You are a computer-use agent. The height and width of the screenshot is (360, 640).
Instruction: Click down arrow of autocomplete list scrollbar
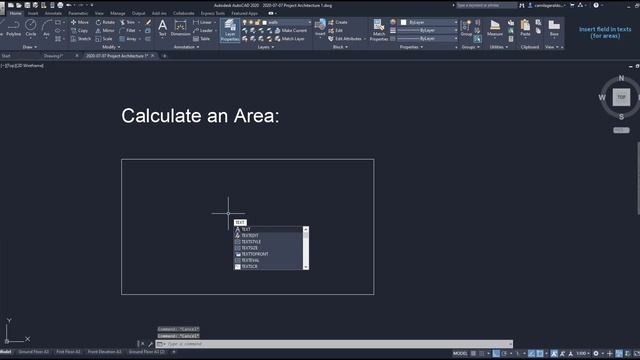(306, 267)
